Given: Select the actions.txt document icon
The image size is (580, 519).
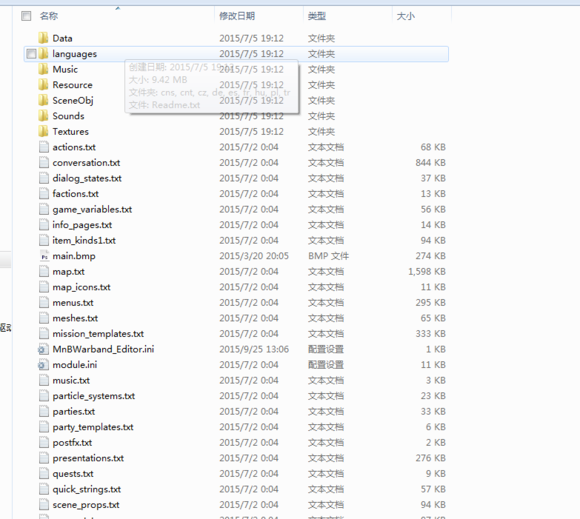Looking at the screenshot, I should 44,147.
